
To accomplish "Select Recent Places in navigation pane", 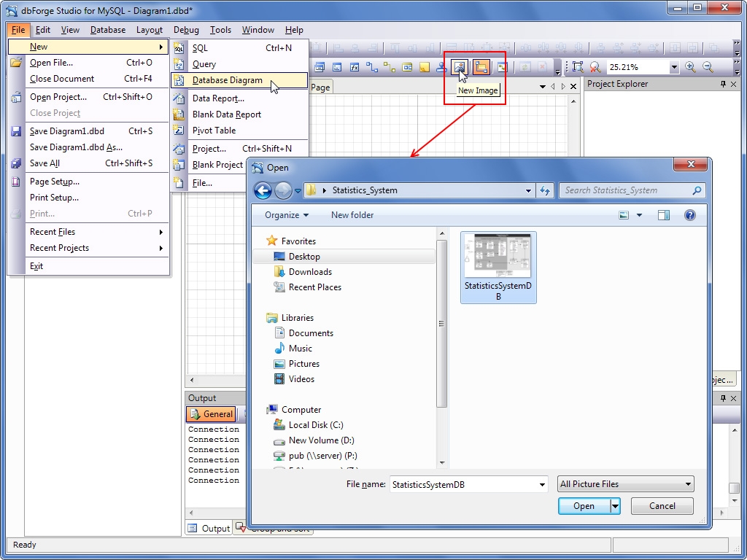I will click(x=315, y=287).
